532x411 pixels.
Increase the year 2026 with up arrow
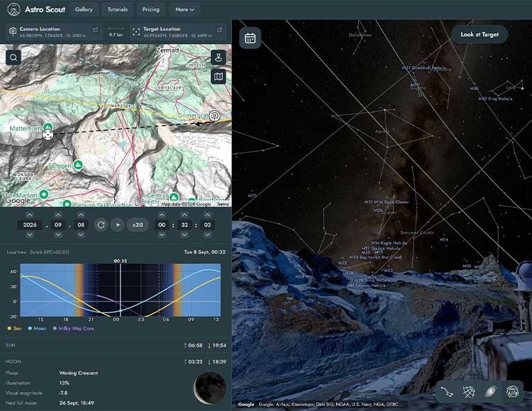pos(30,214)
